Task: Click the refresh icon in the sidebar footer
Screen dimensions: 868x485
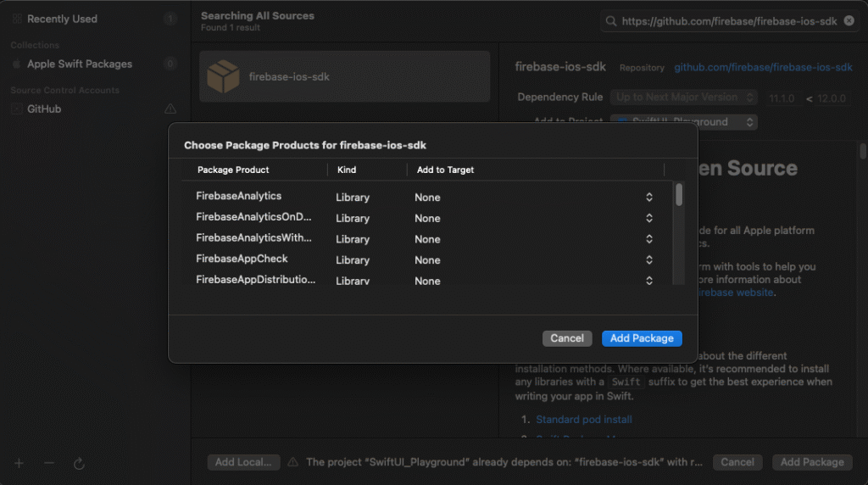Action: (x=79, y=464)
